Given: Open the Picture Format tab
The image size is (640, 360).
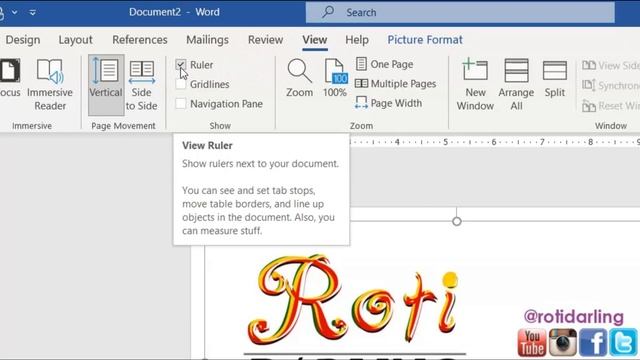Looking at the screenshot, I should click(425, 40).
